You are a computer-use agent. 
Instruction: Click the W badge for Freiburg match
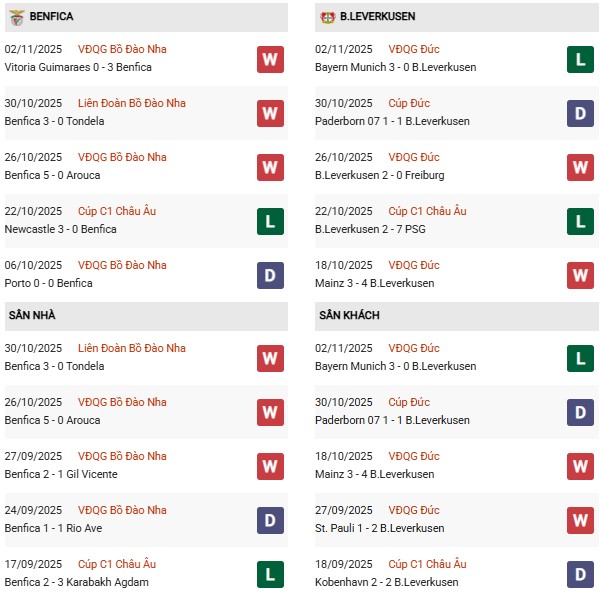[580, 167]
